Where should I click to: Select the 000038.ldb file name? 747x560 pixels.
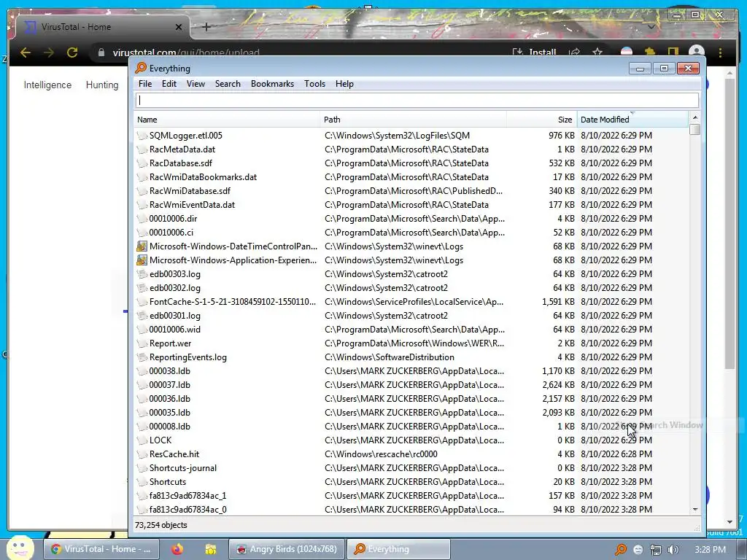click(x=169, y=371)
